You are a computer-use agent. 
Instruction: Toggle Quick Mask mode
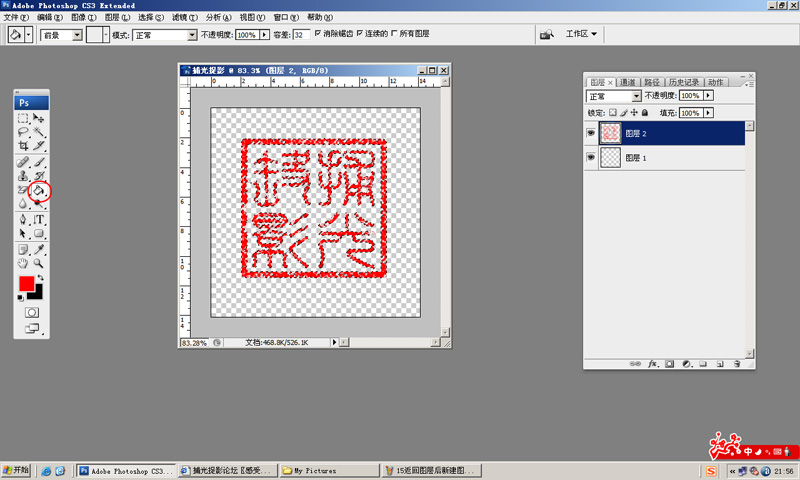click(x=32, y=313)
